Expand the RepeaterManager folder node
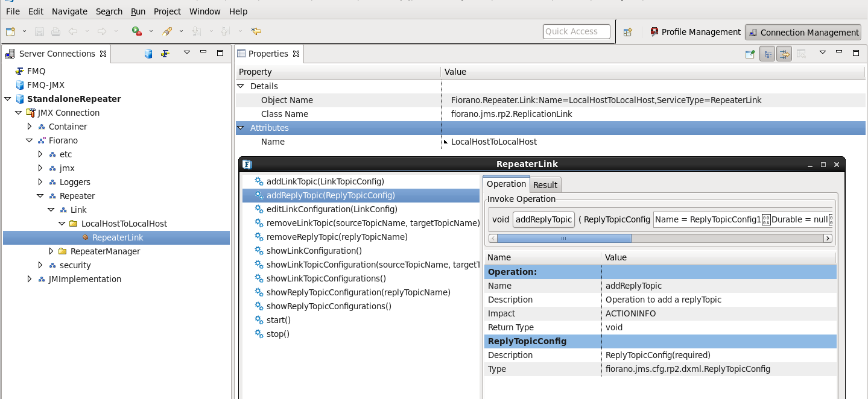The width and height of the screenshot is (868, 399). point(51,251)
